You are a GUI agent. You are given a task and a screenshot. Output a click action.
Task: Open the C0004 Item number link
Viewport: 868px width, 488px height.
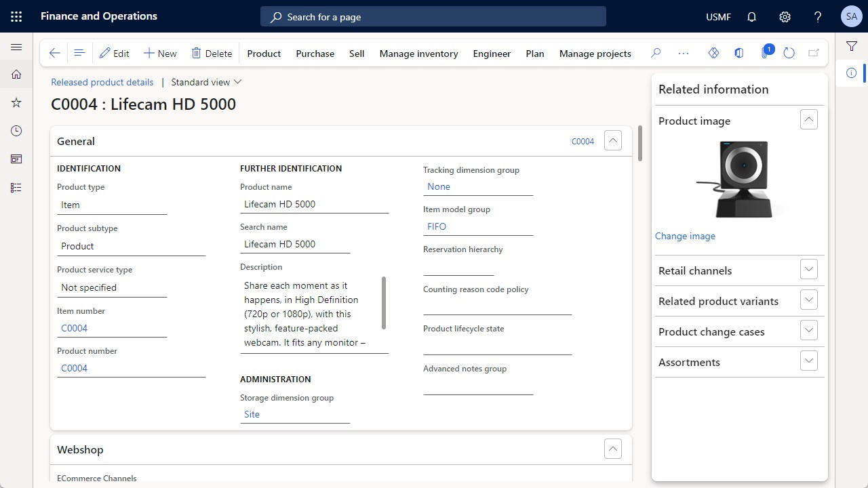74,328
